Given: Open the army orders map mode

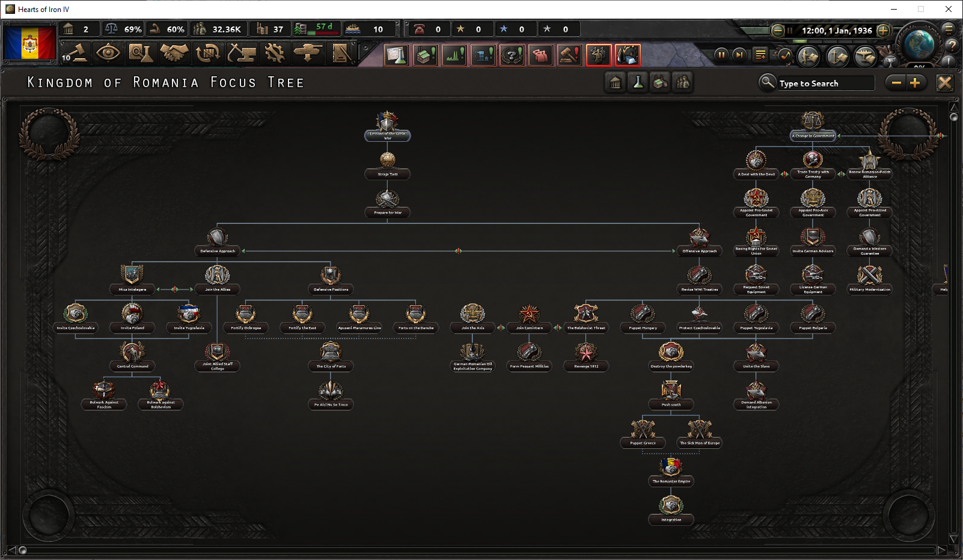Looking at the screenshot, I should click(x=809, y=56).
